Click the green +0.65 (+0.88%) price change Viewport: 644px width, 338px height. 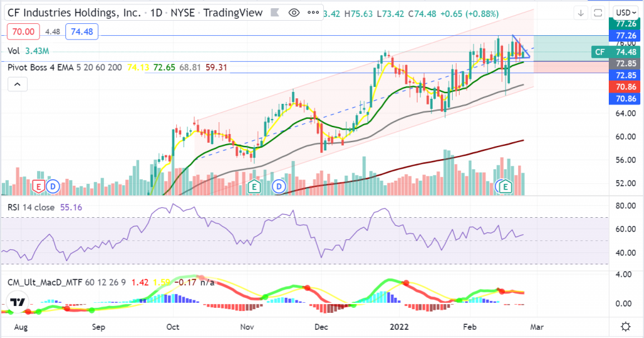[469, 14]
